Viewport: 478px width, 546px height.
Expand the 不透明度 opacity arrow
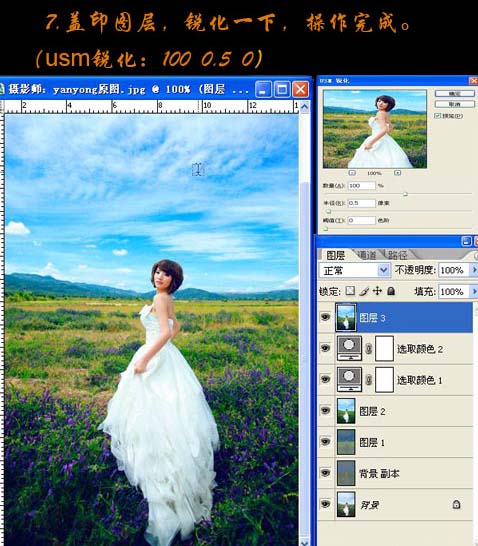click(473, 270)
